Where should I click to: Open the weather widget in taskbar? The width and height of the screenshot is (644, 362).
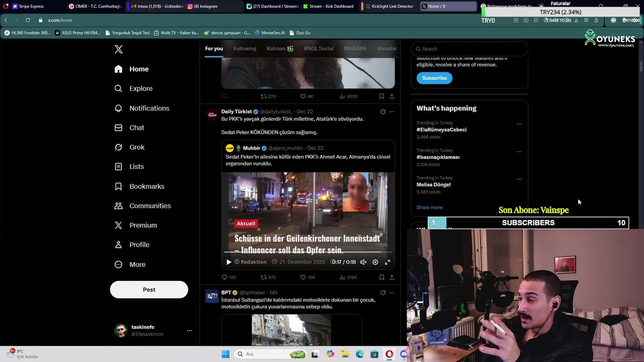pos(21,354)
